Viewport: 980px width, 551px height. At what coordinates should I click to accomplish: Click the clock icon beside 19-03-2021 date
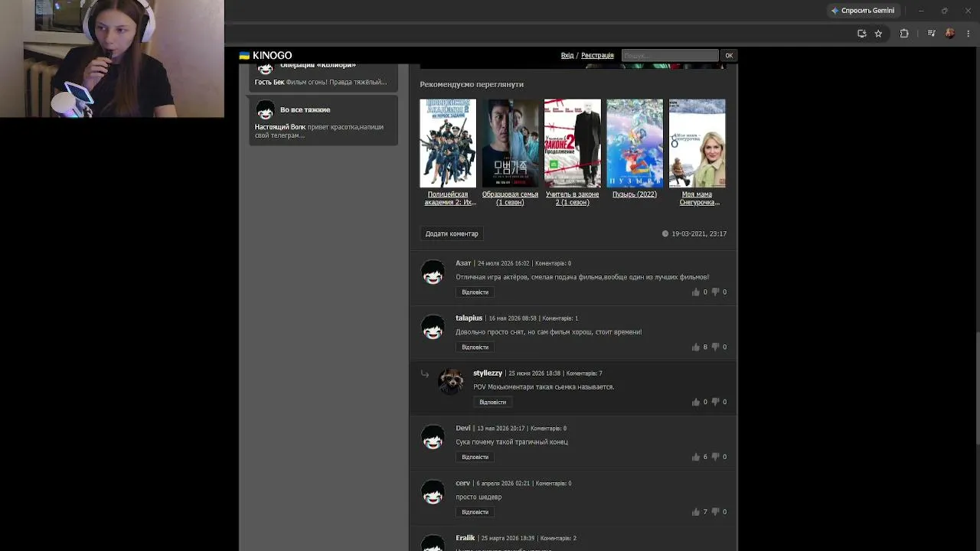(665, 233)
